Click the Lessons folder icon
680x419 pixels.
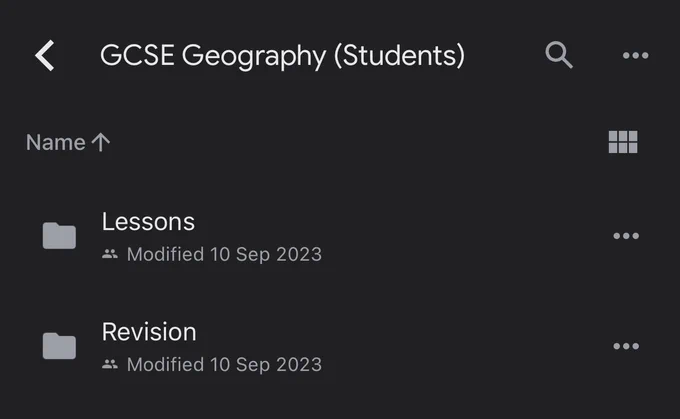[x=59, y=236]
